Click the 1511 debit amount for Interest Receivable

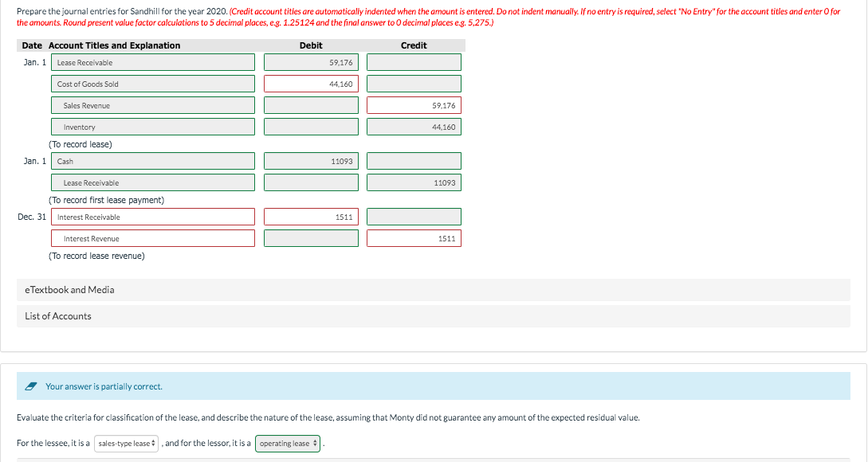(x=311, y=217)
